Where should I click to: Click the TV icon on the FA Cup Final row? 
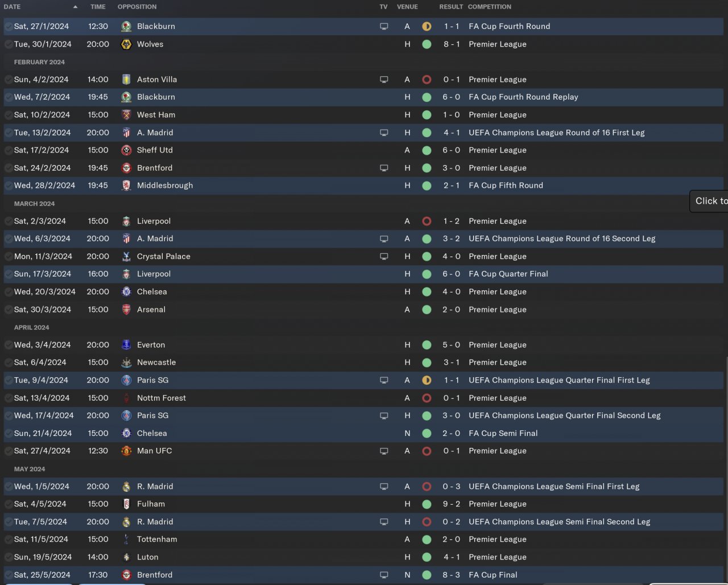click(x=384, y=575)
